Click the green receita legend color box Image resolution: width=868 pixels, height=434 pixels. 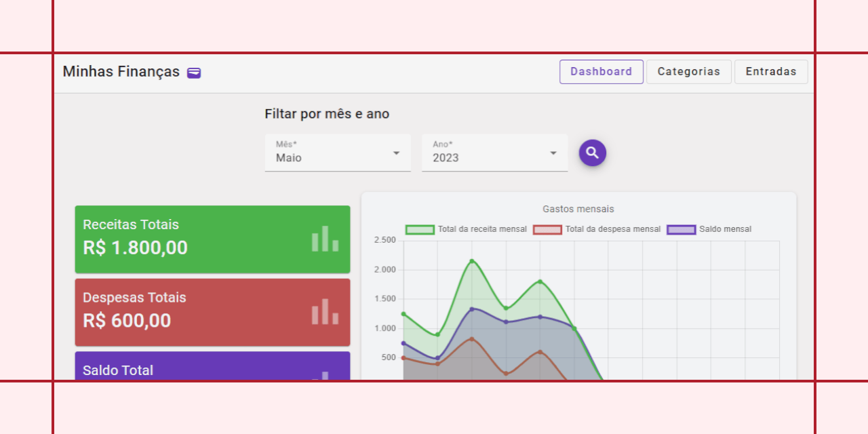[x=420, y=229]
